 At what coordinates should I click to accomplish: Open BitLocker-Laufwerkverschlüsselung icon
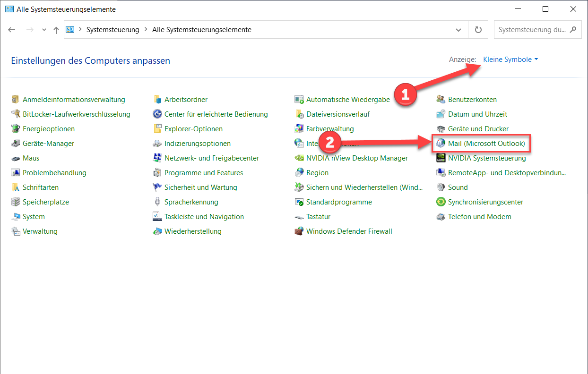point(15,114)
